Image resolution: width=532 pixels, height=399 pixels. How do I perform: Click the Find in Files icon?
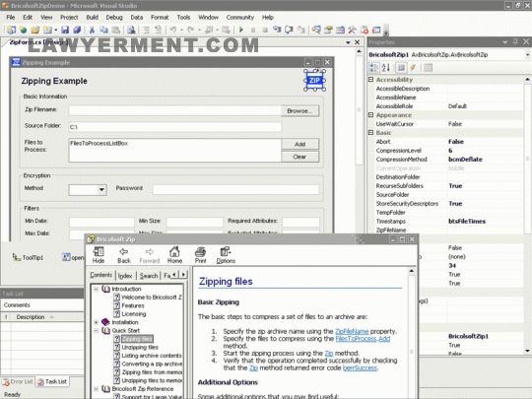point(131,30)
